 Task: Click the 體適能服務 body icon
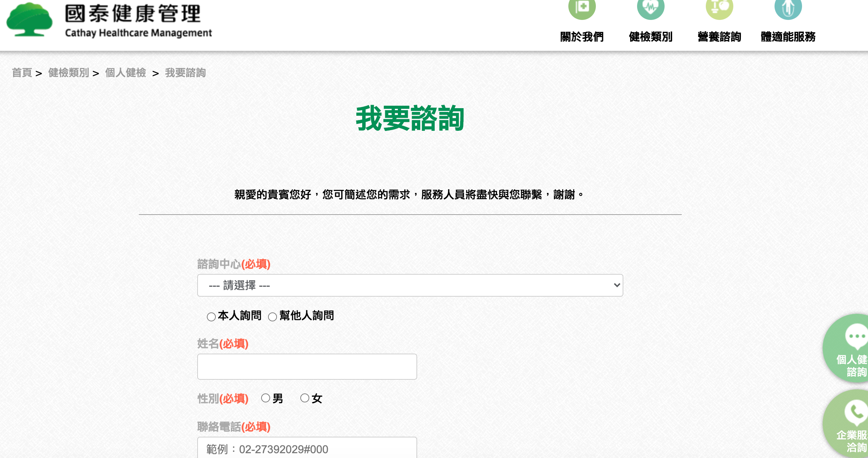point(788,8)
